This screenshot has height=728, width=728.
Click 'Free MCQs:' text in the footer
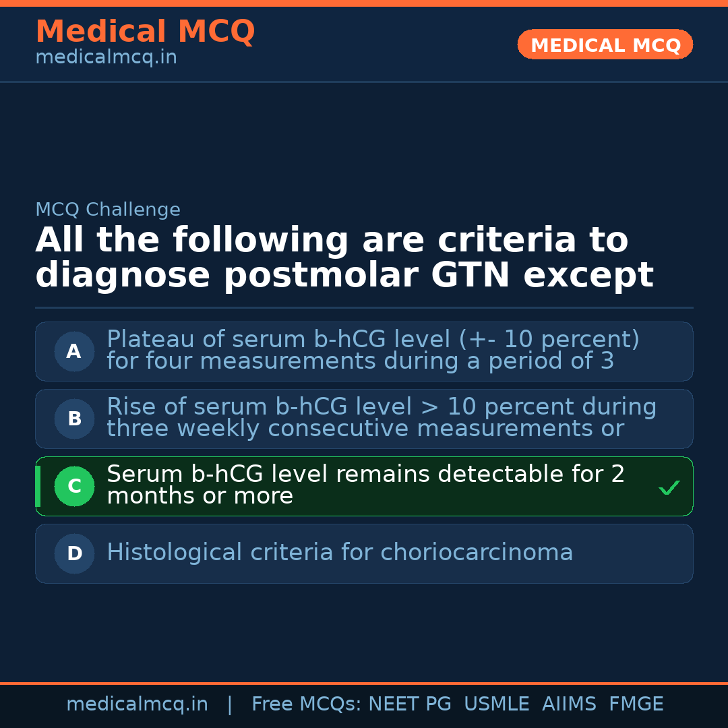(307, 704)
